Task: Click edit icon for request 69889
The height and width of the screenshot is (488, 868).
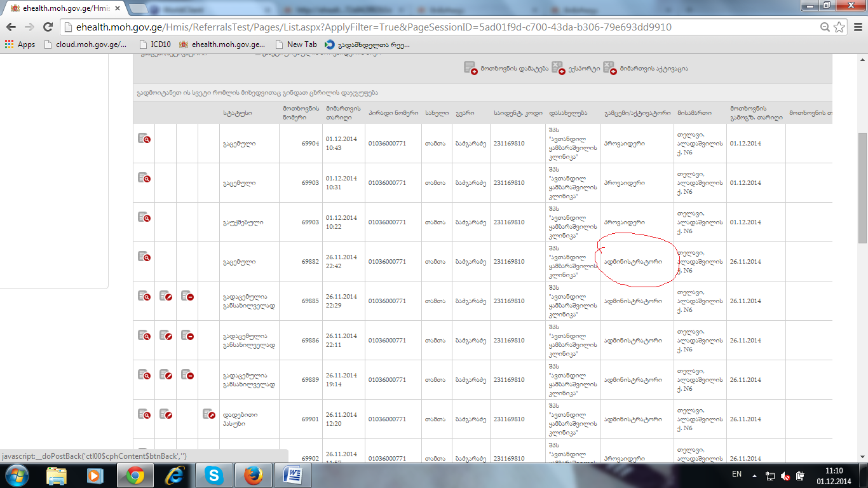Action: tap(165, 375)
